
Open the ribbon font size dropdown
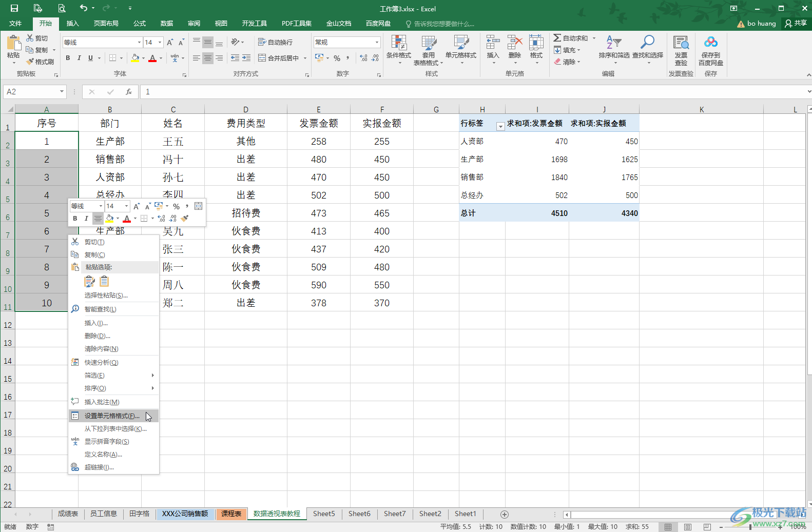[160, 43]
